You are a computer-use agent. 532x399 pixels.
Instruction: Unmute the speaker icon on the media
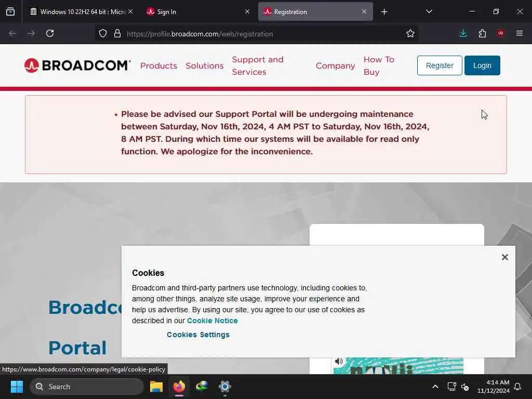pos(339,362)
